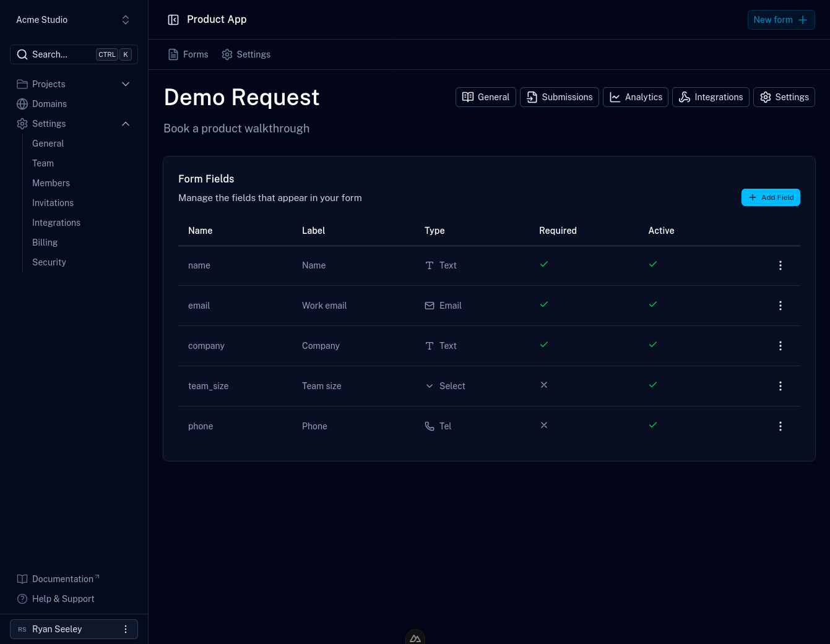Open actions menu for name row
This screenshot has height=644, width=830.
point(780,265)
